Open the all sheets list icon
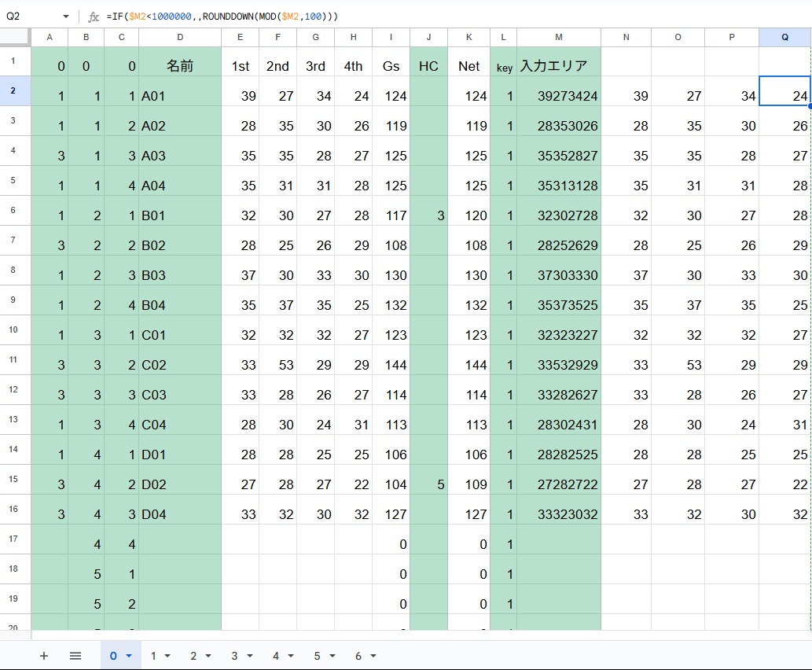The height and width of the screenshot is (670, 812). (x=75, y=656)
